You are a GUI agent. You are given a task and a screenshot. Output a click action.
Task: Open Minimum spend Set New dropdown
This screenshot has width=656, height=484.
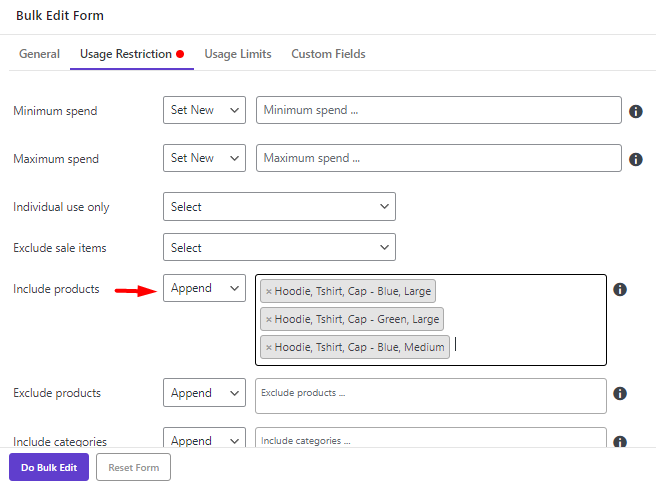pyautogui.click(x=204, y=110)
